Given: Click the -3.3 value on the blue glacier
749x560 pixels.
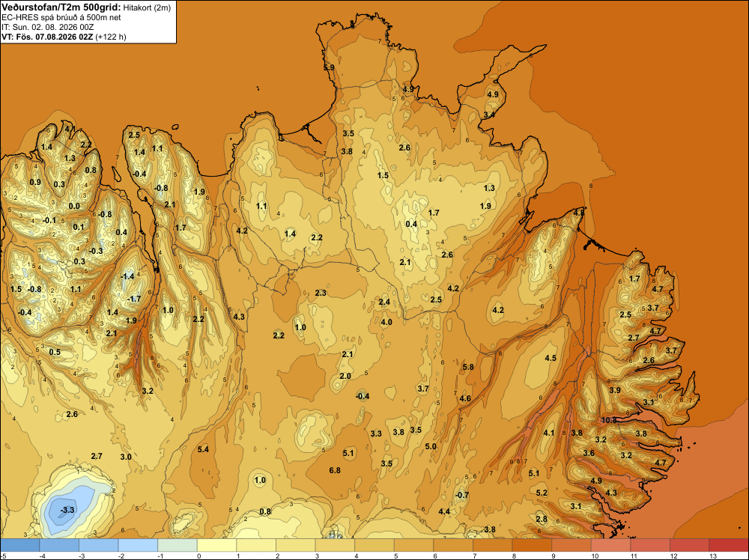Looking at the screenshot, I should (67, 511).
